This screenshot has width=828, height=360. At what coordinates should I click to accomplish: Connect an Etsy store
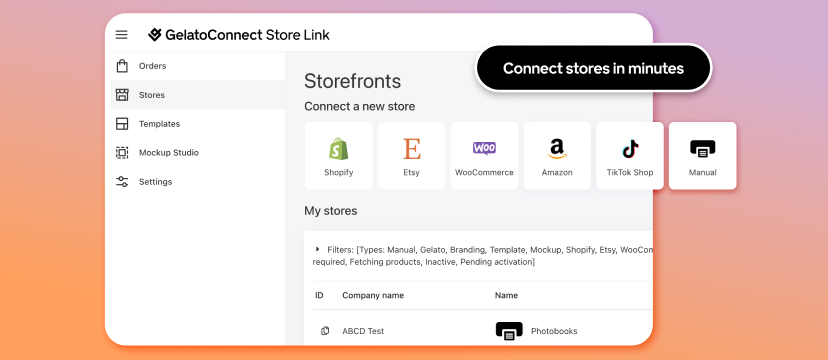[411, 156]
